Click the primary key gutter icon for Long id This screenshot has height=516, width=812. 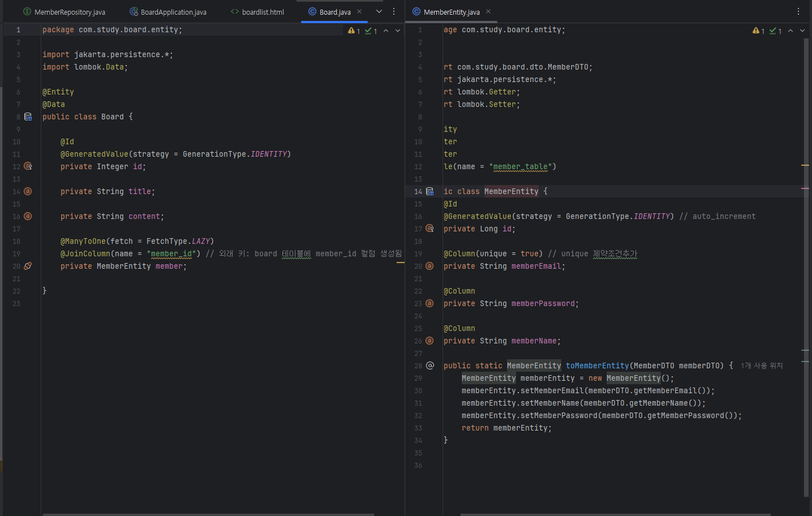tap(429, 229)
